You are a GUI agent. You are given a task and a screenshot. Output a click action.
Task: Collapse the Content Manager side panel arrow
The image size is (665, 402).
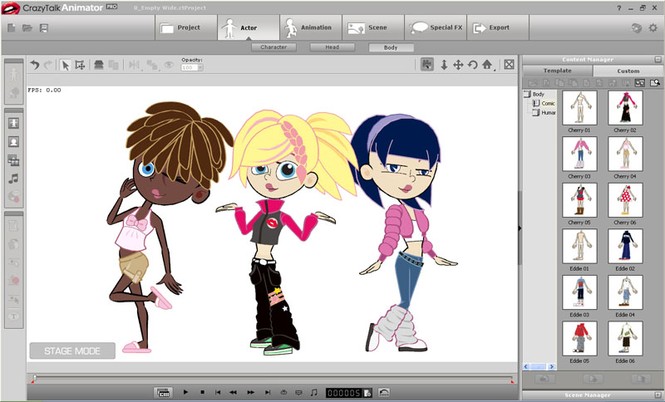pyautogui.click(x=520, y=228)
